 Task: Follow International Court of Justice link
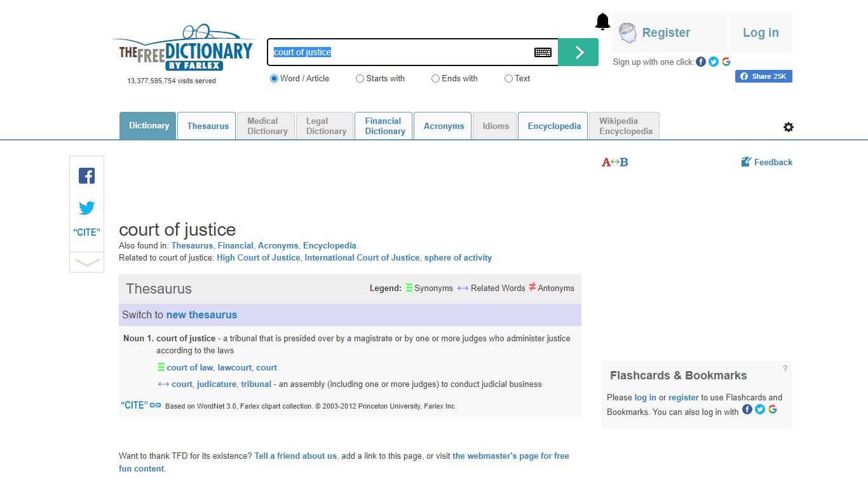[x=362, y=257]
